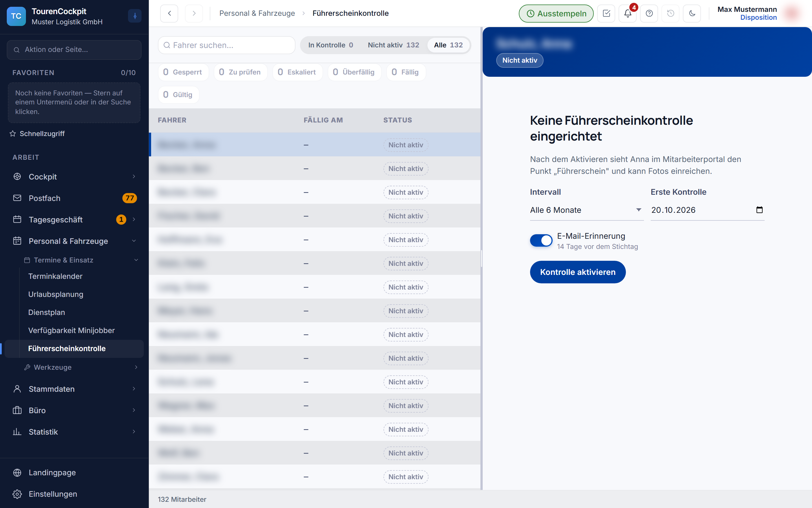Click the user avatar next to Max Mustermann
The width and height of the screenshot is (812, 508).
point(792,14)
